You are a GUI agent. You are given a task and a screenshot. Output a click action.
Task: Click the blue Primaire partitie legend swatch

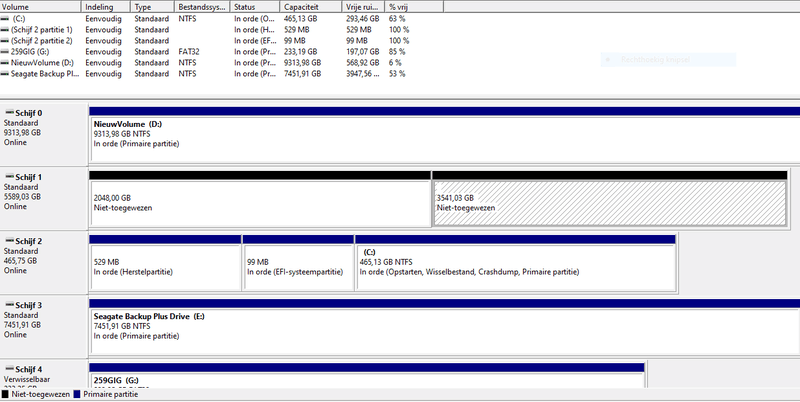[x=77, y=394]
